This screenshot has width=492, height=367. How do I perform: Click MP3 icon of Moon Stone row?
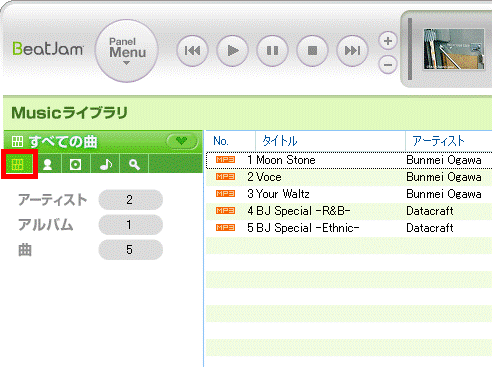[x=225, y=160]
